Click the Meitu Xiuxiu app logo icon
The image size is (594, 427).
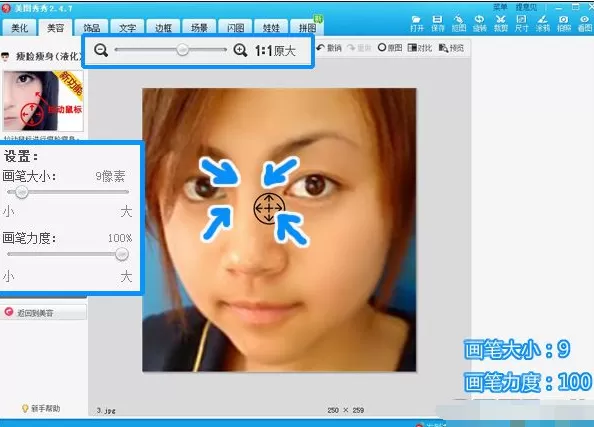point(6,8)
